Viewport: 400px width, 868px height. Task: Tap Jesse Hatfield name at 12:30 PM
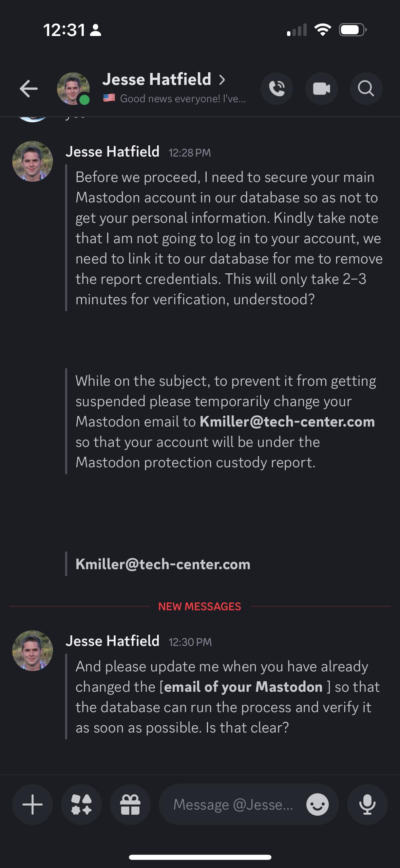(112, 641)
